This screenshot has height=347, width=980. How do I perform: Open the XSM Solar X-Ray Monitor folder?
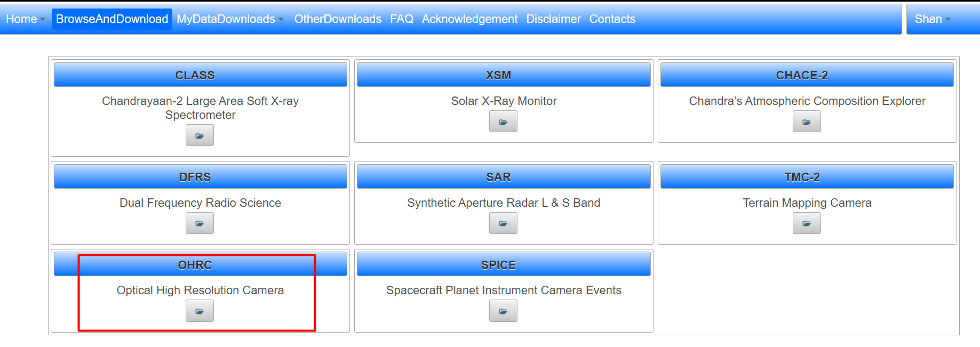coord(503,122)
